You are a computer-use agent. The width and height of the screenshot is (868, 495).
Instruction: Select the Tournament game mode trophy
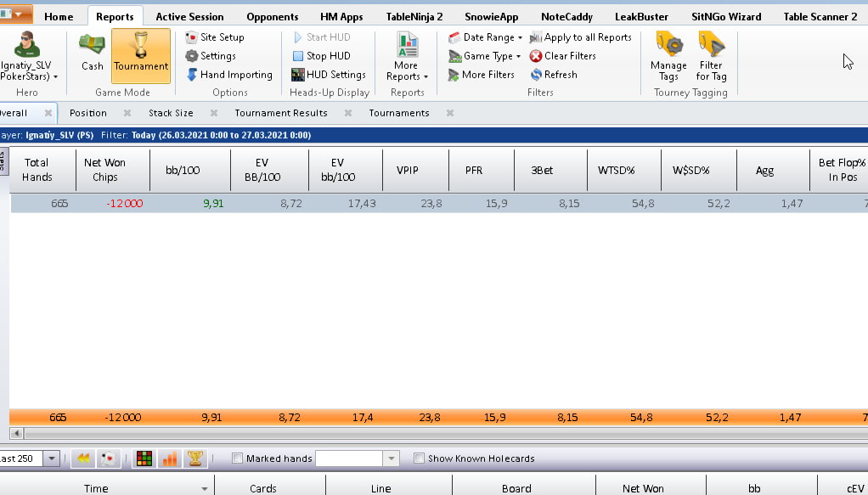141,56
